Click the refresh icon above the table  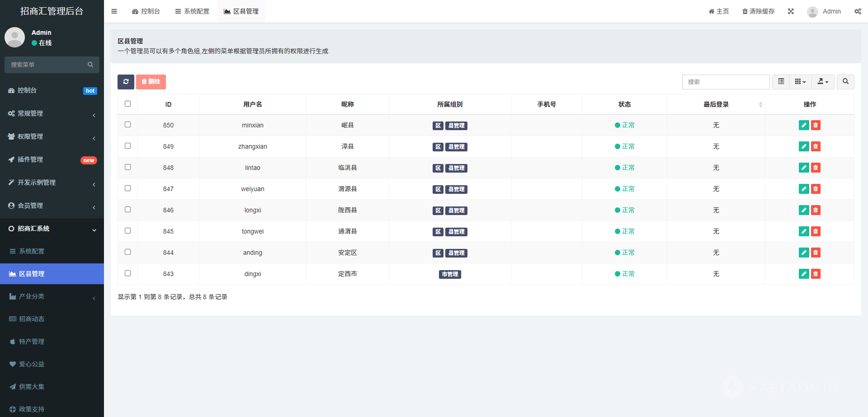pyautogui.click(x=126, y=82)
